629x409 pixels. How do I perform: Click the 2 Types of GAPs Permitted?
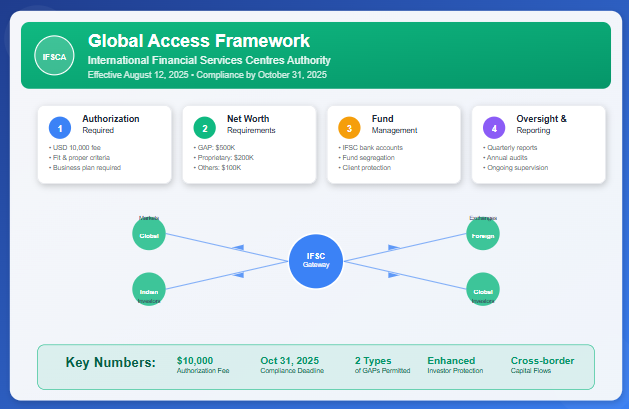(x=382, y=365)
